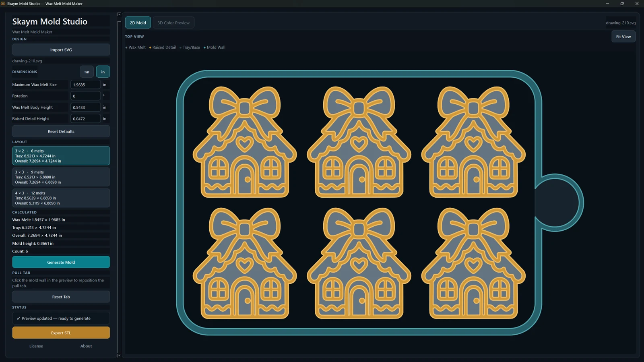Export the mold as STL
The height and width of the screenshot is (362, 644).
(61, 333)
